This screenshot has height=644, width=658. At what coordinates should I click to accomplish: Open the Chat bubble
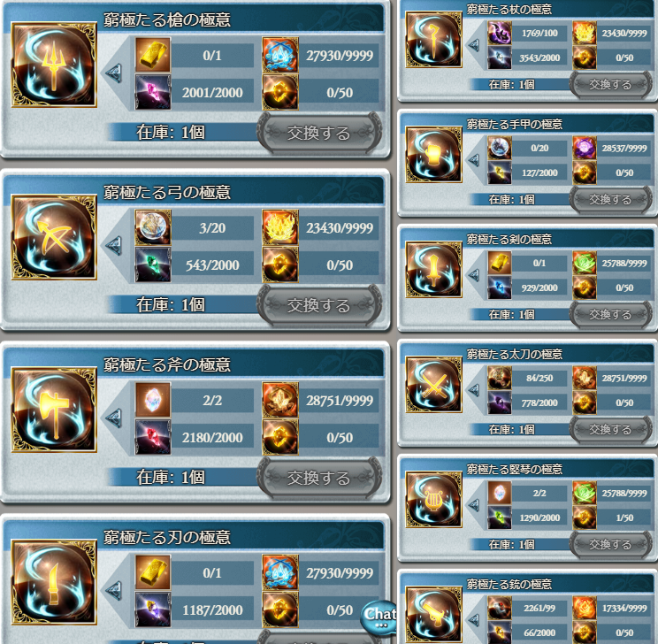click(379, 617)
